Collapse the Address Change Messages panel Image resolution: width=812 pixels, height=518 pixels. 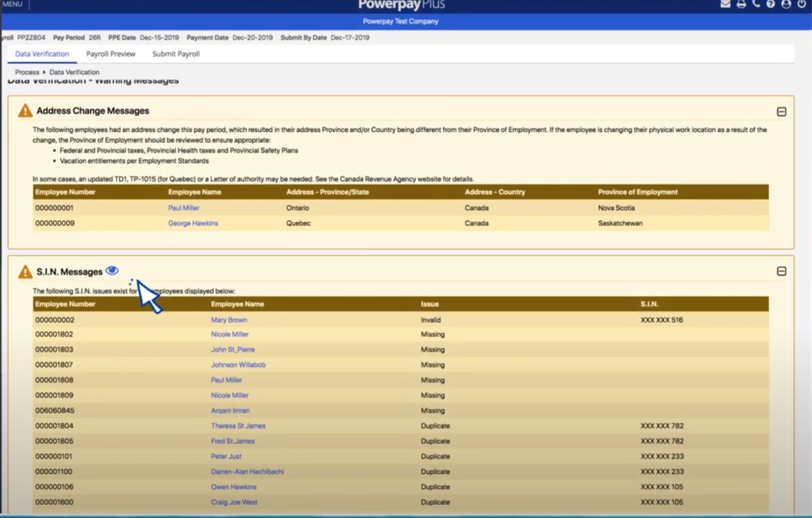tap(782, 112)
